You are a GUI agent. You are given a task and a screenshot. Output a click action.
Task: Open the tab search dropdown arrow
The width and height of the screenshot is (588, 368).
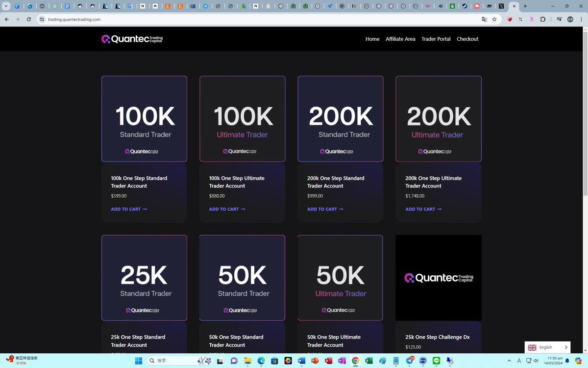point(6,6)
